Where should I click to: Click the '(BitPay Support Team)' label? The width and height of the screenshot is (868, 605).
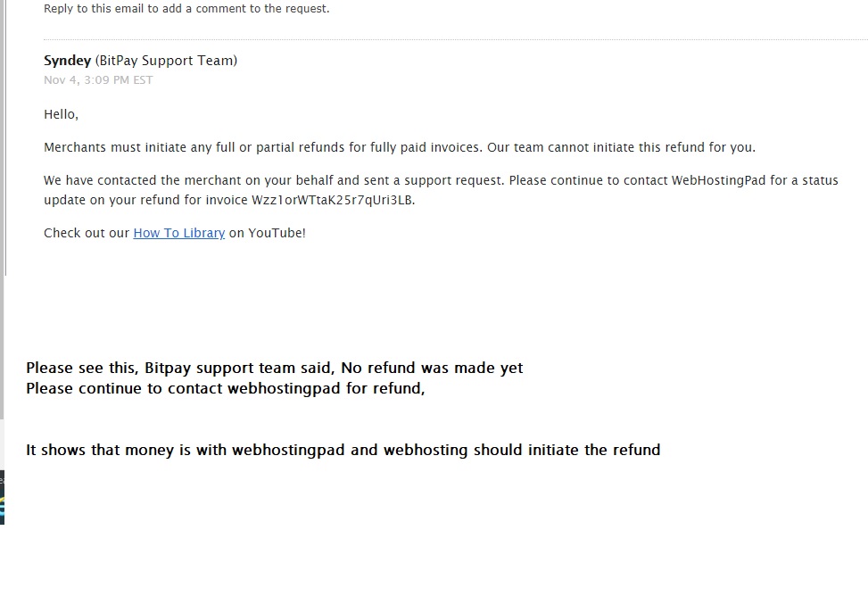pyautogui.click(x=166, y=61)
